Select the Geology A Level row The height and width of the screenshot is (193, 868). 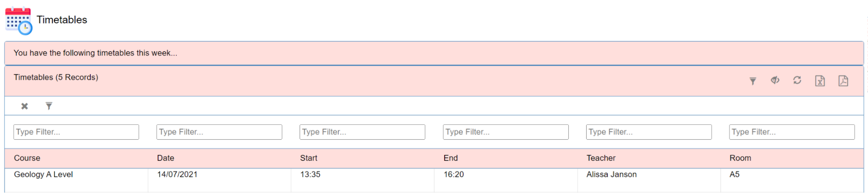point(434,180)
